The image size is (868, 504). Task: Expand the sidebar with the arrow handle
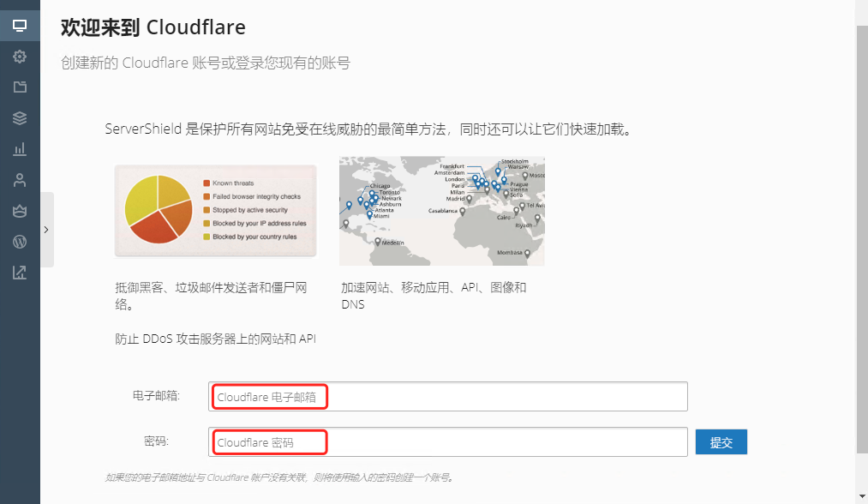point(46,230)
